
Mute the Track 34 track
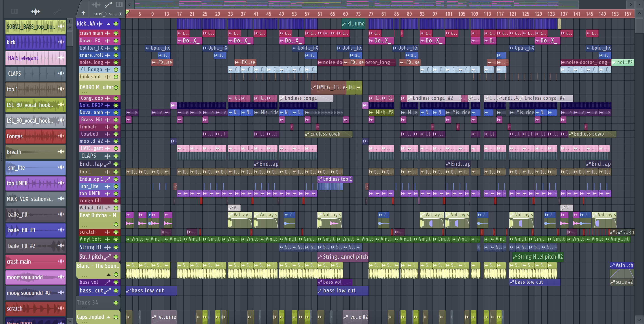[116, 303]
